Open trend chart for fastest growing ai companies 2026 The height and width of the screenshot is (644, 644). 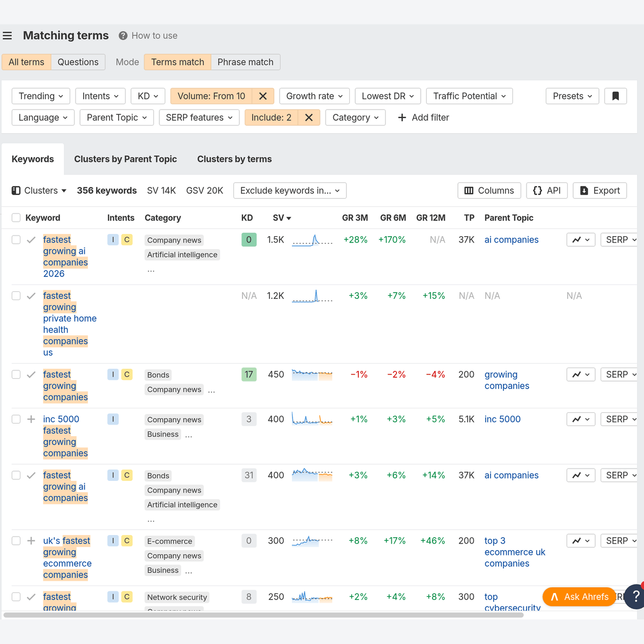(x=581, y=240)
